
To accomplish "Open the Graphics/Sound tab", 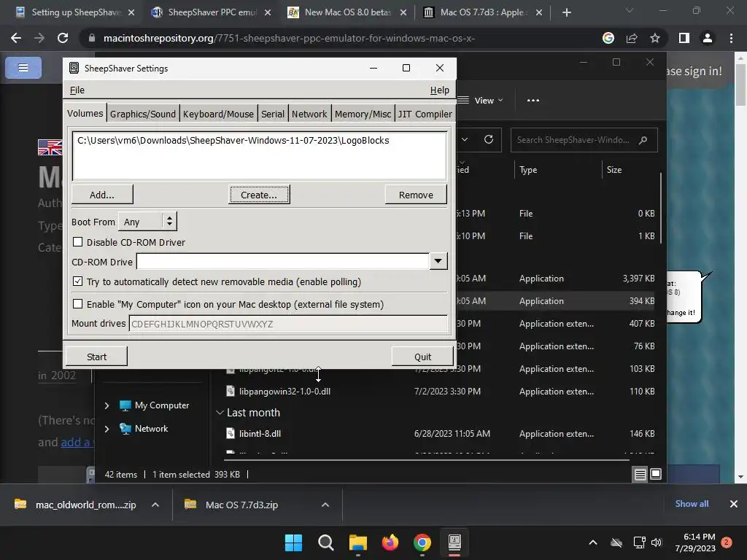I will pos(143,114).
